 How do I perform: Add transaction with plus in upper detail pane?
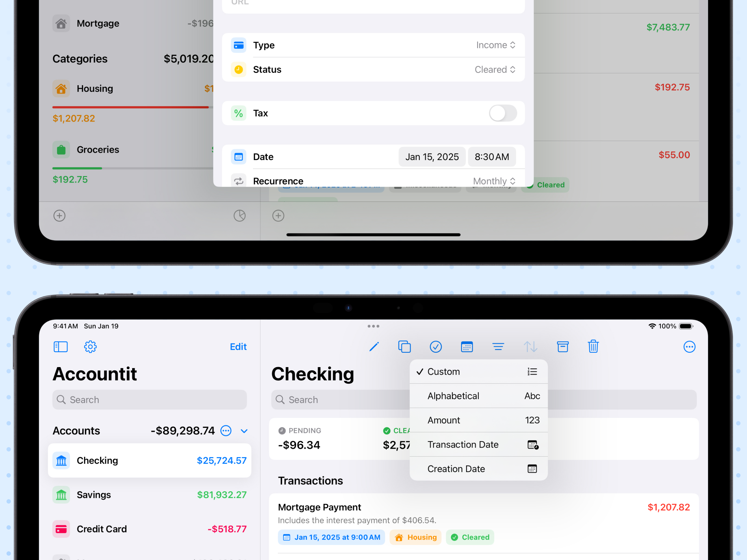tap(278, 216)
